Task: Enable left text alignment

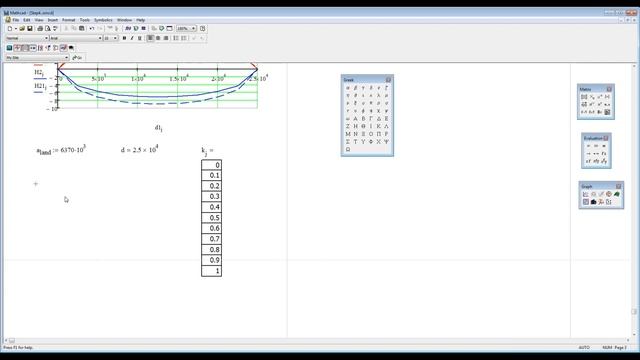Action: point(150,38)
